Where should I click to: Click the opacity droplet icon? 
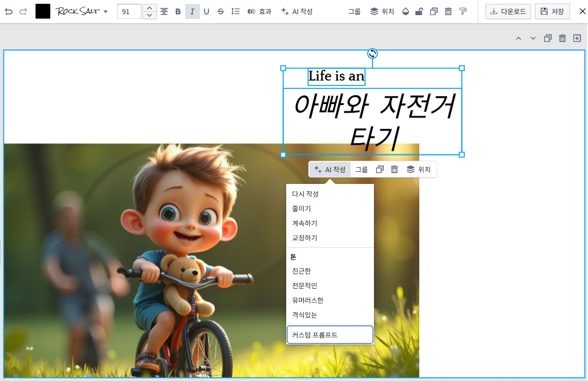405,11
